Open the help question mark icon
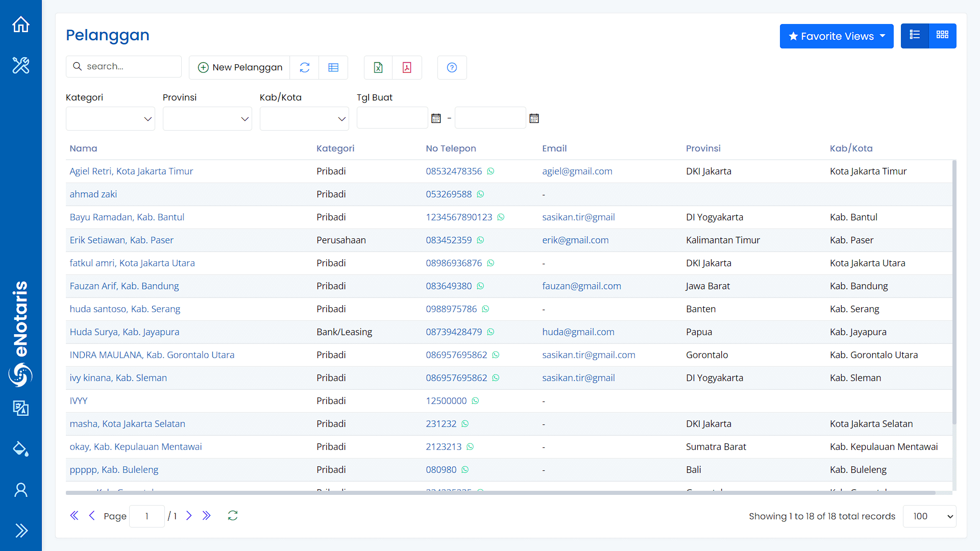This screenshot has width=980, height=551. pos(452,67)
